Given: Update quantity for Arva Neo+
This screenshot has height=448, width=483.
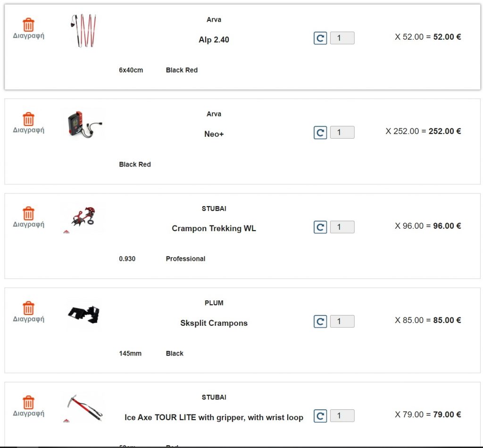Looking at the screenshot, I should pyautogui.click(x=320, y=133).
